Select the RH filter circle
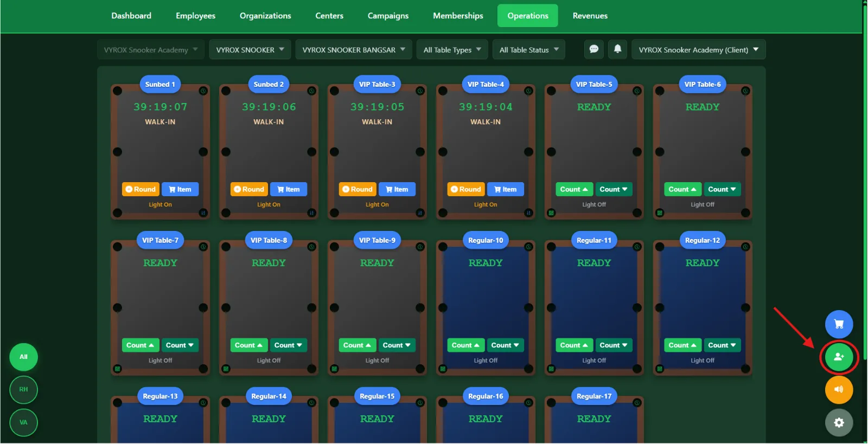 click(23, 390)
